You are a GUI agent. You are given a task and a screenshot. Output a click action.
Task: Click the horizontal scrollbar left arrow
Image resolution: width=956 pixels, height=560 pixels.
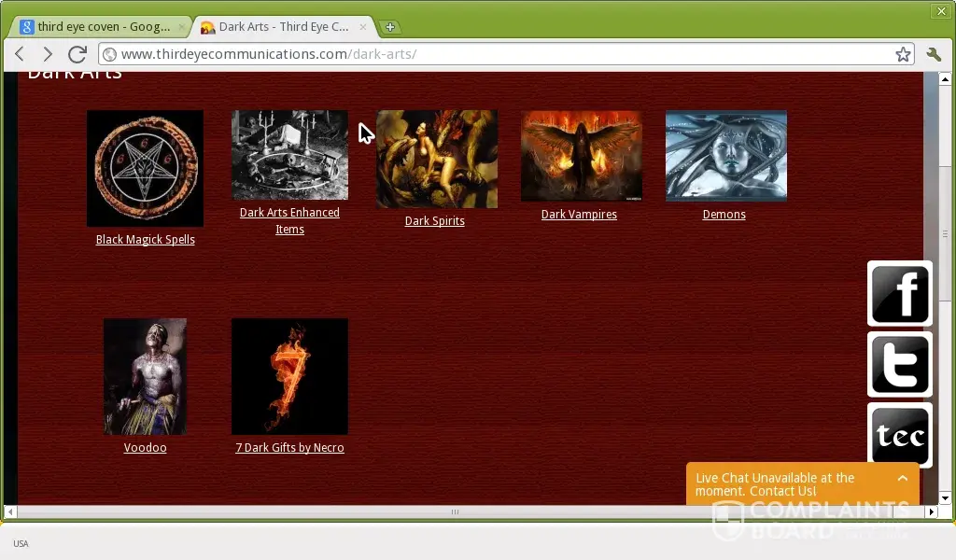click(10, 511)
